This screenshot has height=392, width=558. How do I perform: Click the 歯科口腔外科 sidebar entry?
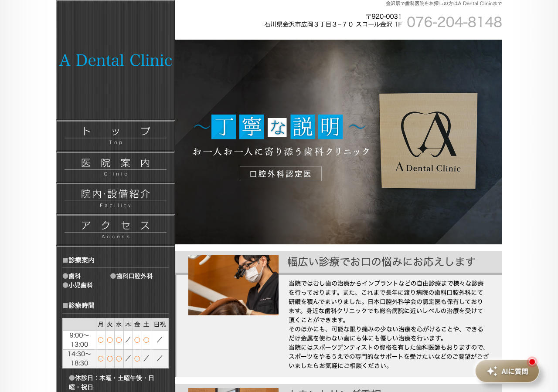(132, 276)
